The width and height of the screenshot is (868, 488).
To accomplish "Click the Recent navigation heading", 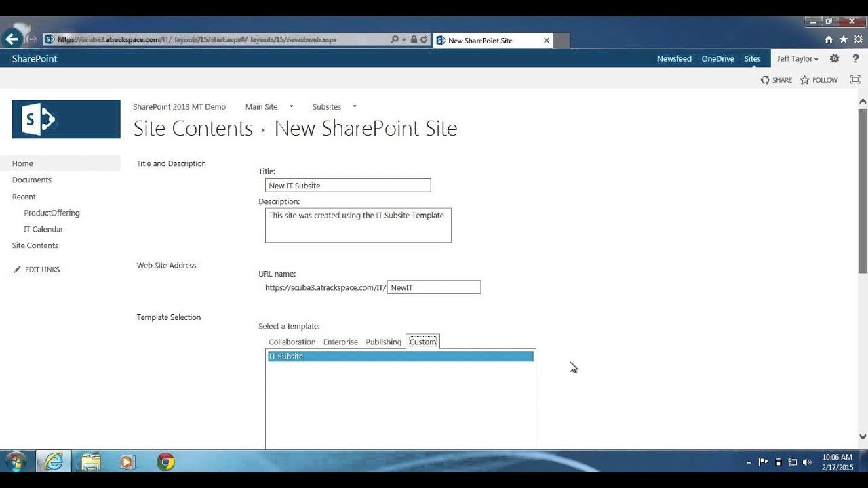I will coord(24,197).
